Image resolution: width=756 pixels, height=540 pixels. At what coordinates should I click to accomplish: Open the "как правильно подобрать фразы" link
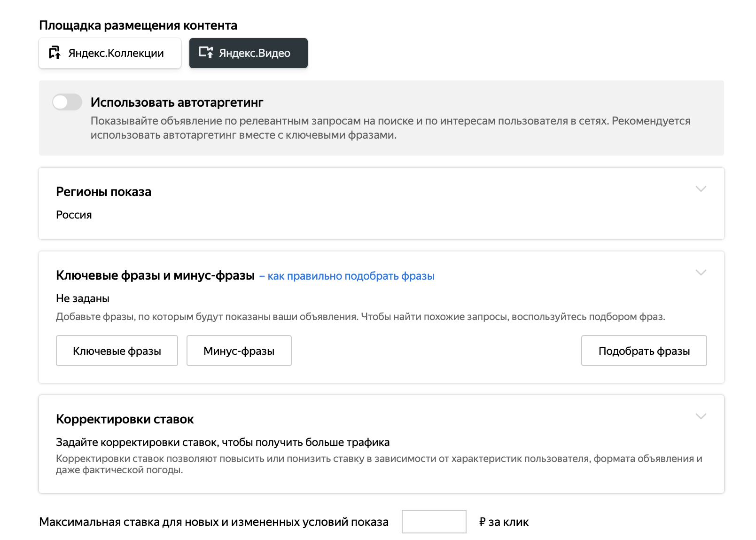(351, 276)
